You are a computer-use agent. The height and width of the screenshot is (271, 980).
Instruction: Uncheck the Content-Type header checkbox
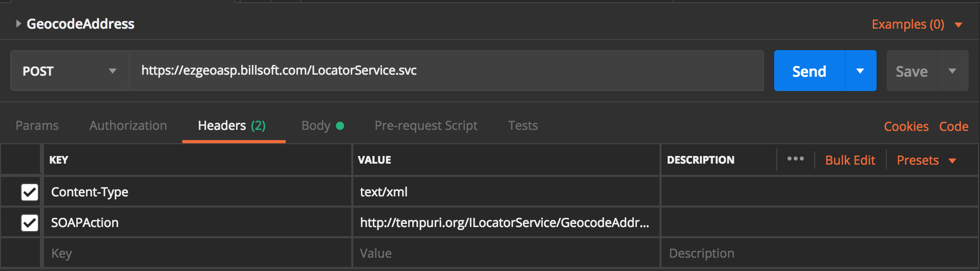click(30, 192)
